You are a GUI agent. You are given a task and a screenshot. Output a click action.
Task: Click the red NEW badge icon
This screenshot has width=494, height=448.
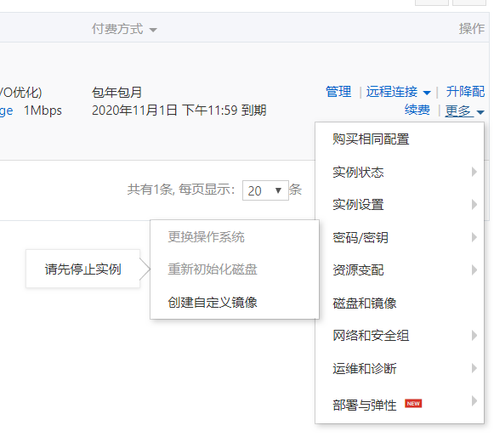[x=413, y=404]
